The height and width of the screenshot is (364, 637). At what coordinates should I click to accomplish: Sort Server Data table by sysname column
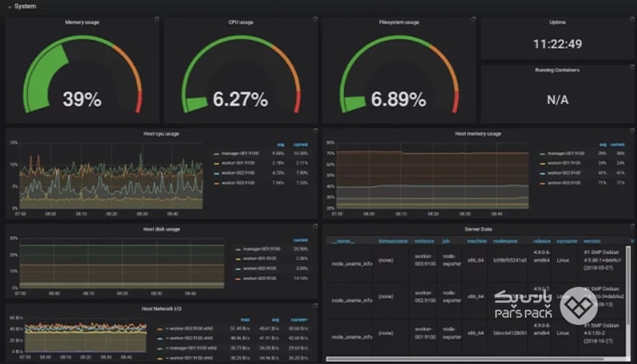[x=567, y=241]
